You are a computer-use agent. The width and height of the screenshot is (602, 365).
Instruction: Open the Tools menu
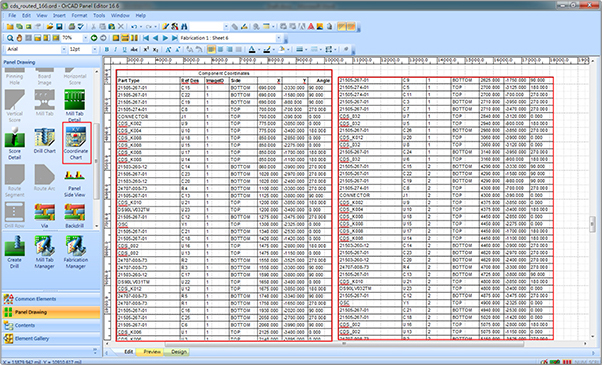99,15
